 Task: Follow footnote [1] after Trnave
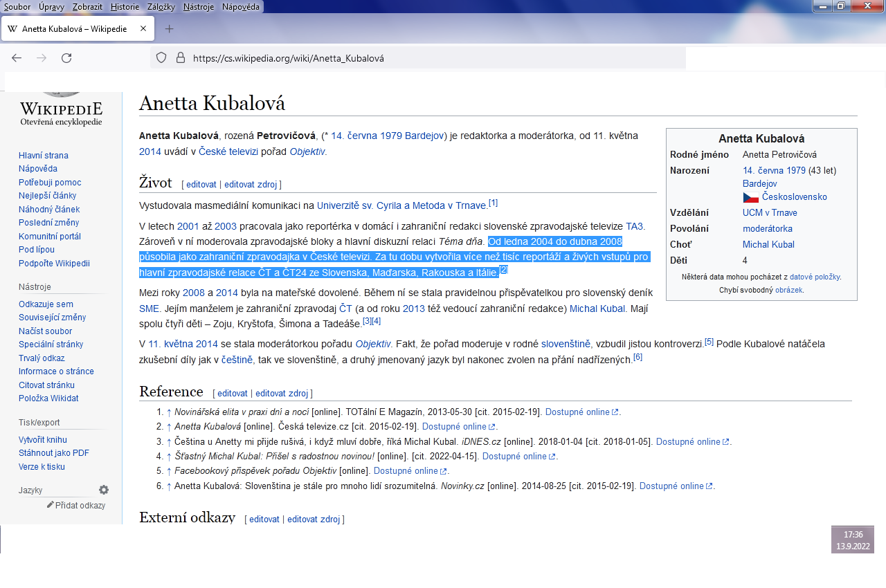(x=493, y=203)
